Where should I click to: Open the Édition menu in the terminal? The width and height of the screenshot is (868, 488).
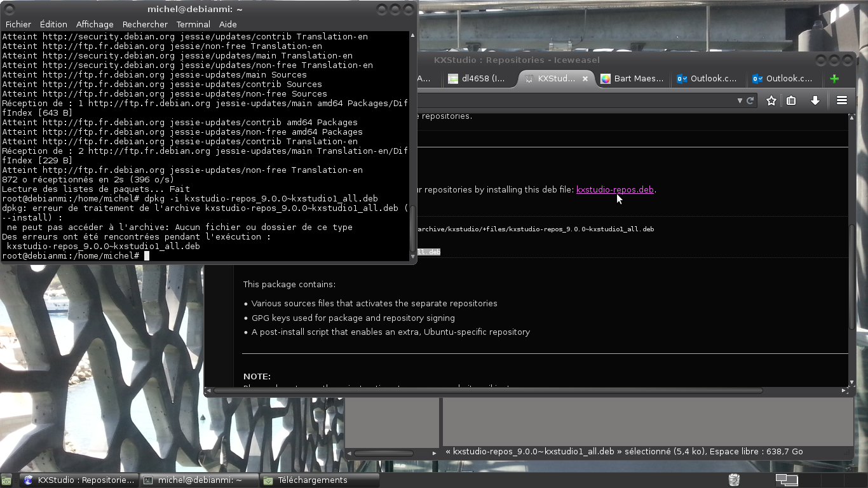tap(53, 24)
